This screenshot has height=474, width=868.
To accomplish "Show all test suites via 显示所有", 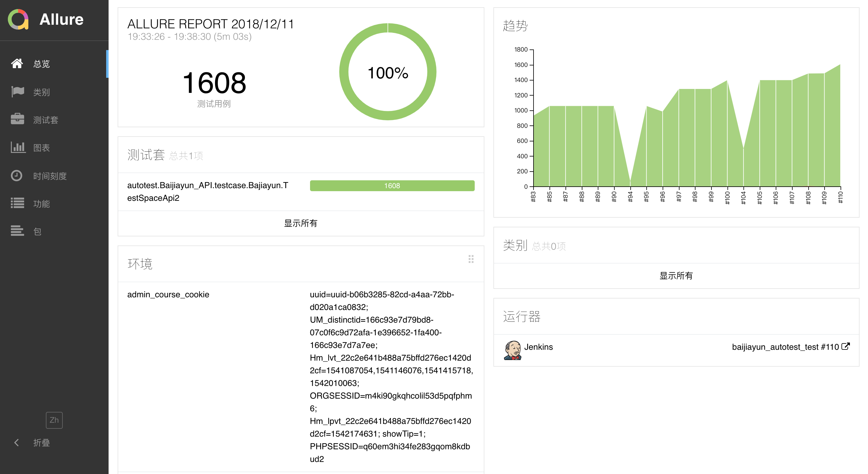I will coord(301,223).
